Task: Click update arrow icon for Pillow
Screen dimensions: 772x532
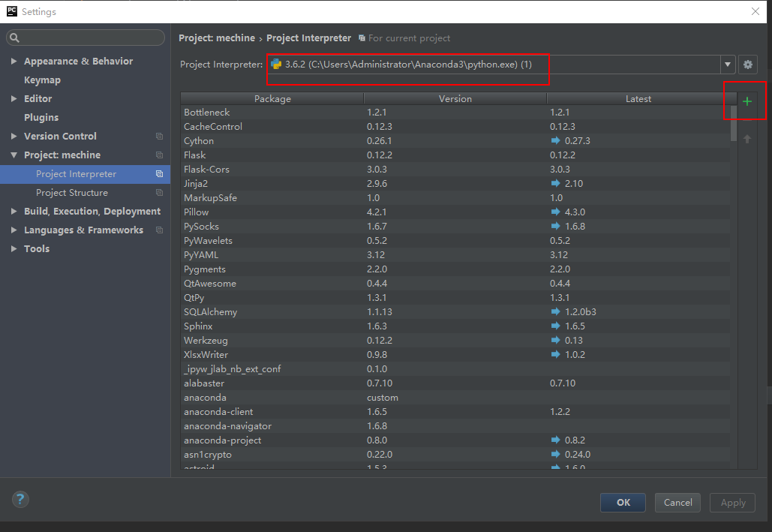Action: click(555, 212)
